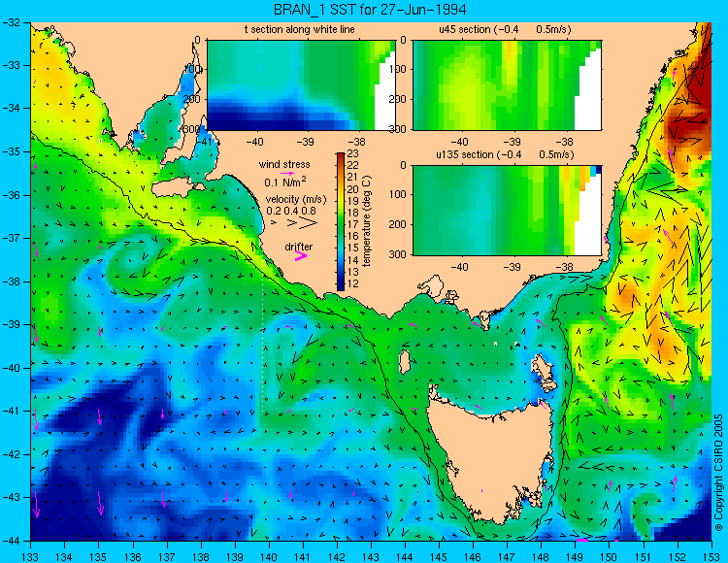Click Flinders Island northeast of Tasmania
The width and height of the screenshot is (728, 563).
coord(544,372)
